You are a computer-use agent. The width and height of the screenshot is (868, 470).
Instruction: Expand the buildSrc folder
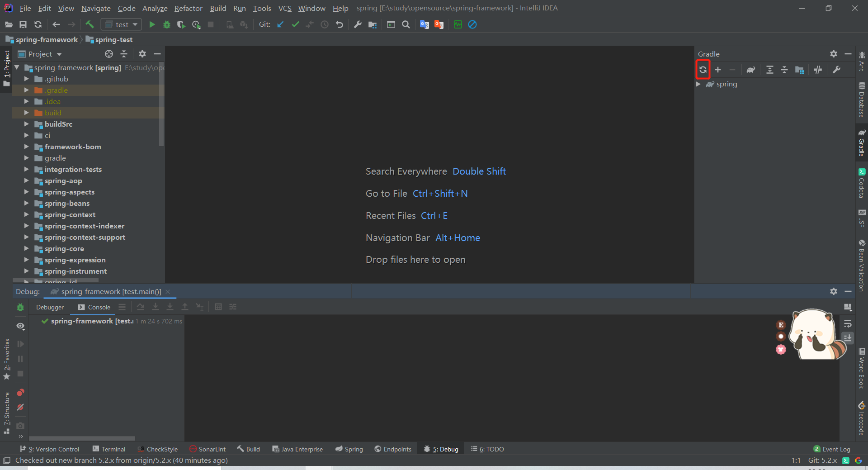click(26, 124)
